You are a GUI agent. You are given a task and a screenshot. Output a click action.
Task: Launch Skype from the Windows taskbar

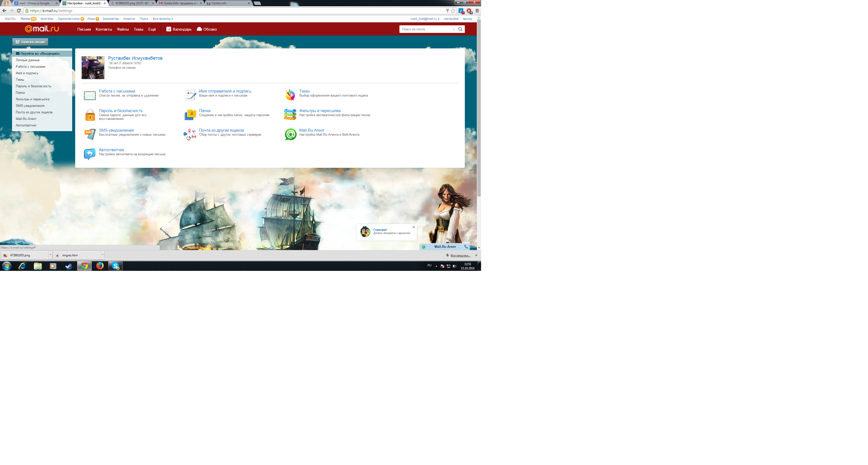pyautogui.click(x=116, y=266)
